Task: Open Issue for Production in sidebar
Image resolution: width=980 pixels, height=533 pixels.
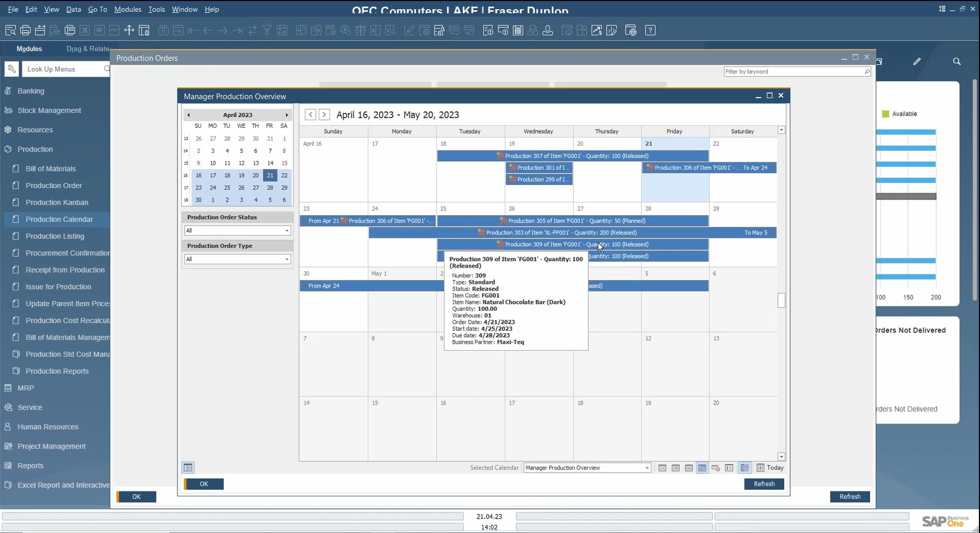Action: (58, 287)
